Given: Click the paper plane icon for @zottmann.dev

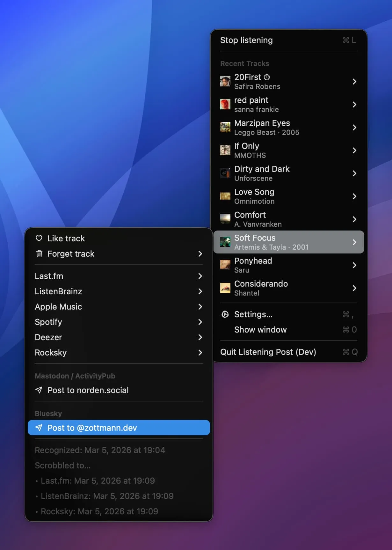Looking at the screenshot, I should click(39, 428).
